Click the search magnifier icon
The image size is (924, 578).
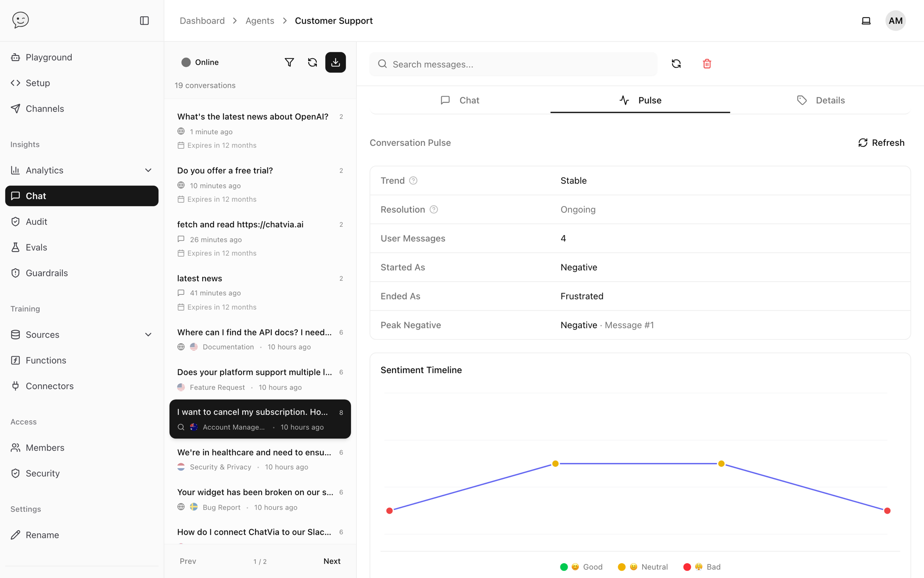[383, 64]
